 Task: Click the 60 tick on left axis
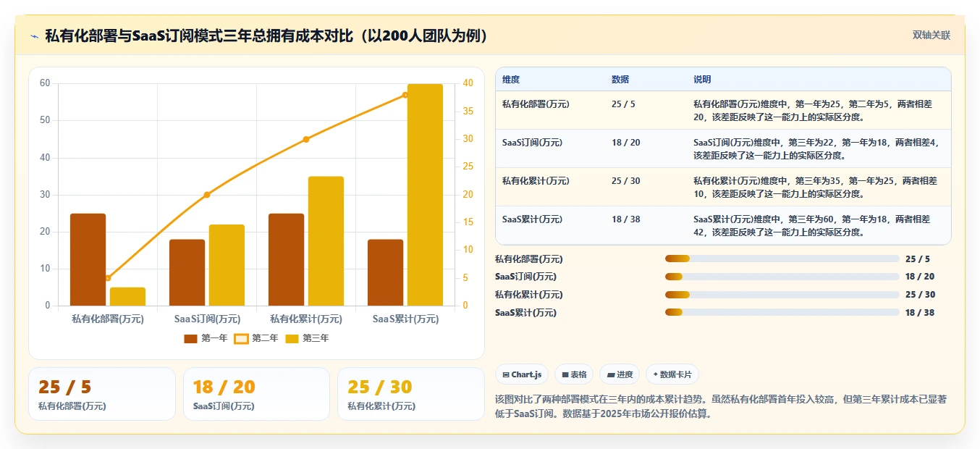[45, 83]
